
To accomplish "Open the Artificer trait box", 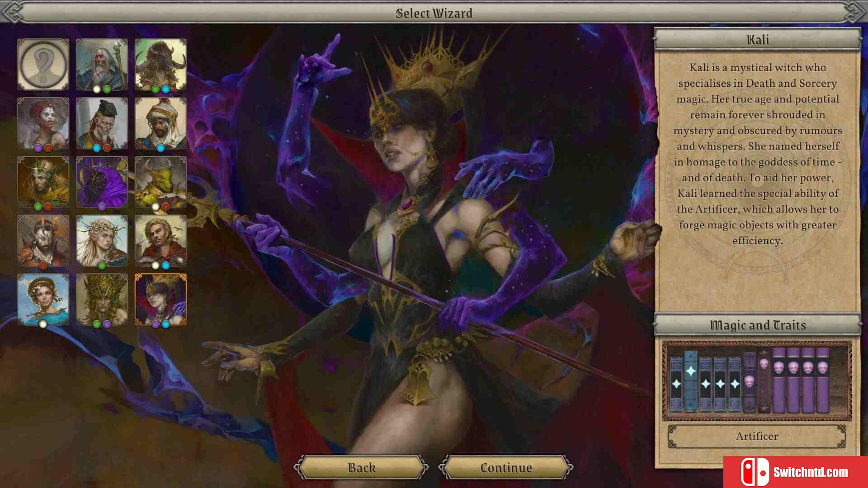I will point(757,436).
